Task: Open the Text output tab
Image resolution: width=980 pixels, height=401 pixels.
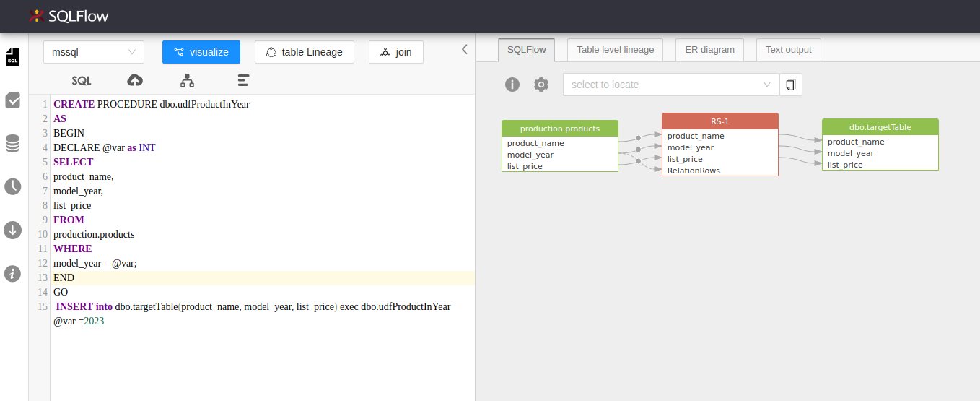Action: 788,50
